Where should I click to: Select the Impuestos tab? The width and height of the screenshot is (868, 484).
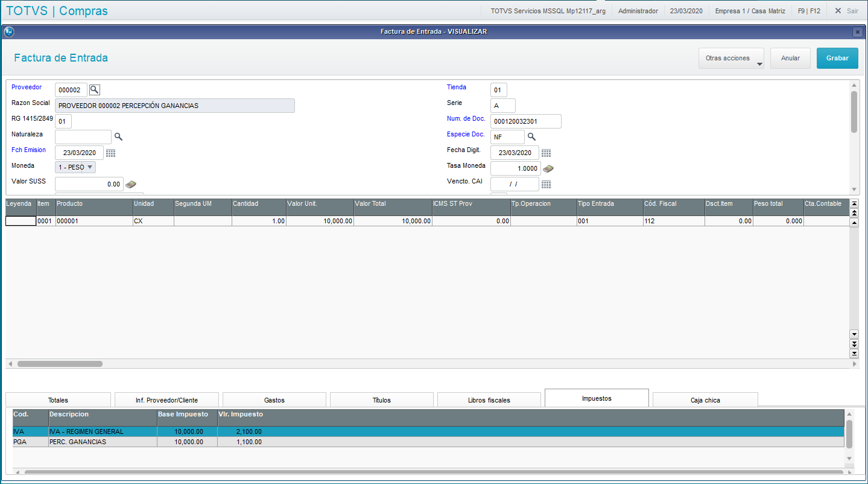coord(597,398)
